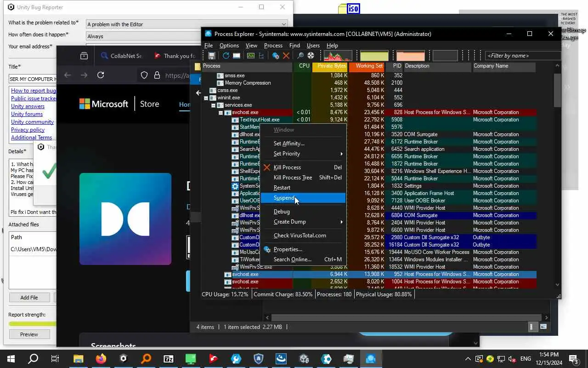Open the Users menu

pyautogui.click(x=313, y=46)
